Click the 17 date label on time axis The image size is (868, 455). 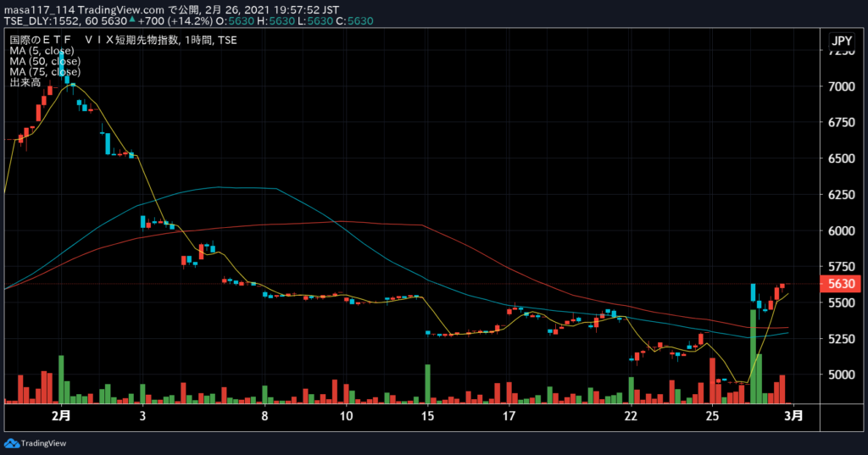[x=509, y=416]
